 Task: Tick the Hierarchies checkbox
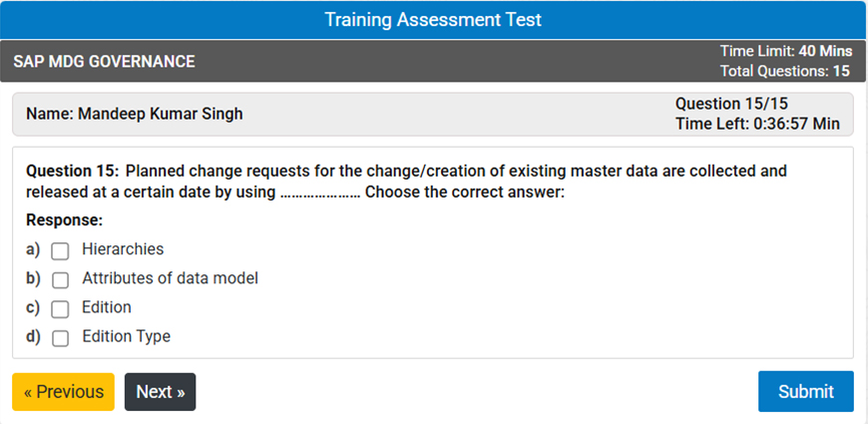click(61, 250)
